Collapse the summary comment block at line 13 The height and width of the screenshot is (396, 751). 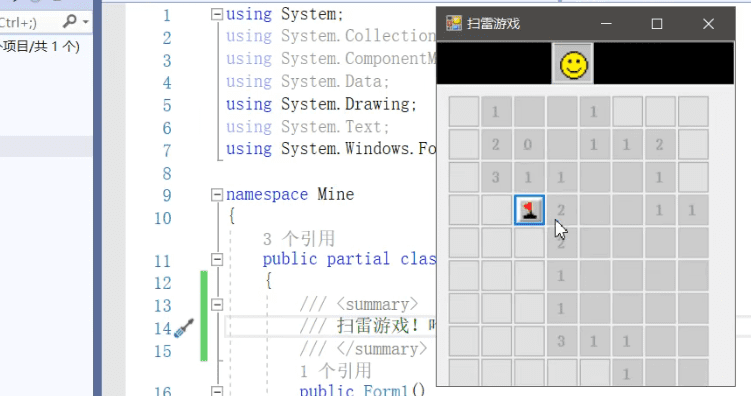coord(217,305)
